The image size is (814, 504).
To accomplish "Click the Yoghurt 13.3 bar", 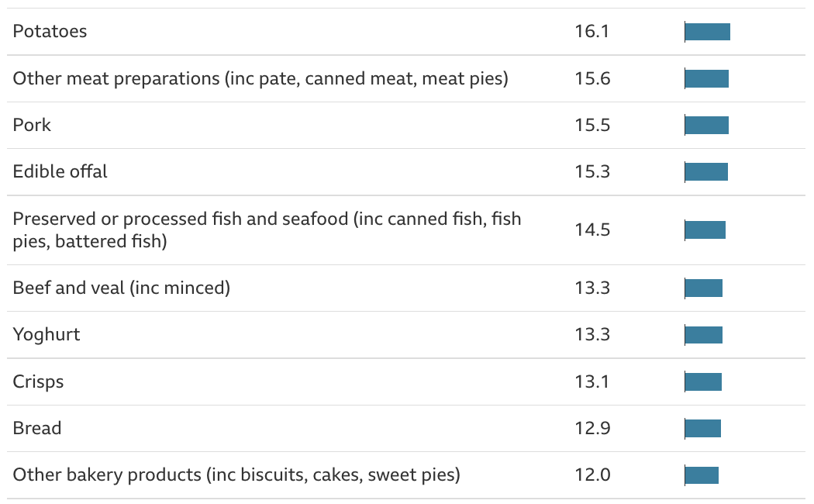I will (703, 334).
